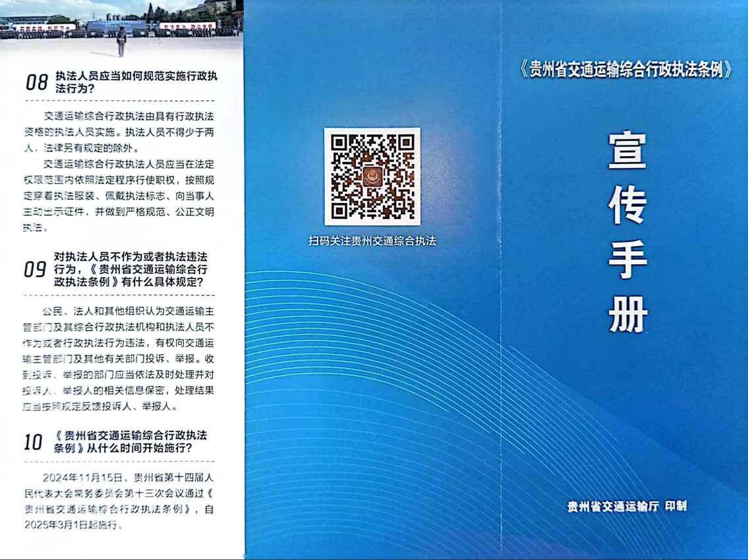Click the section number 09
This screenshot has width=748, height=560.
coord(36,269)
